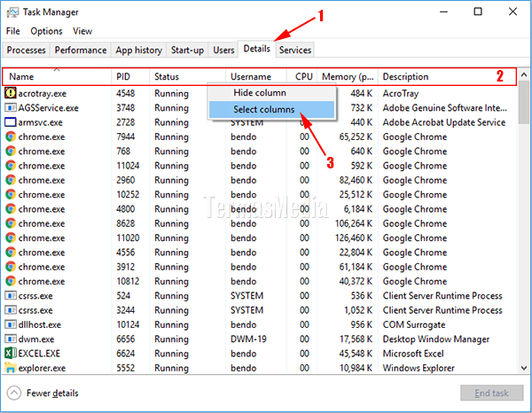Click the Task Manager title bar icon
Screen dimensions: 532x413
13,12
